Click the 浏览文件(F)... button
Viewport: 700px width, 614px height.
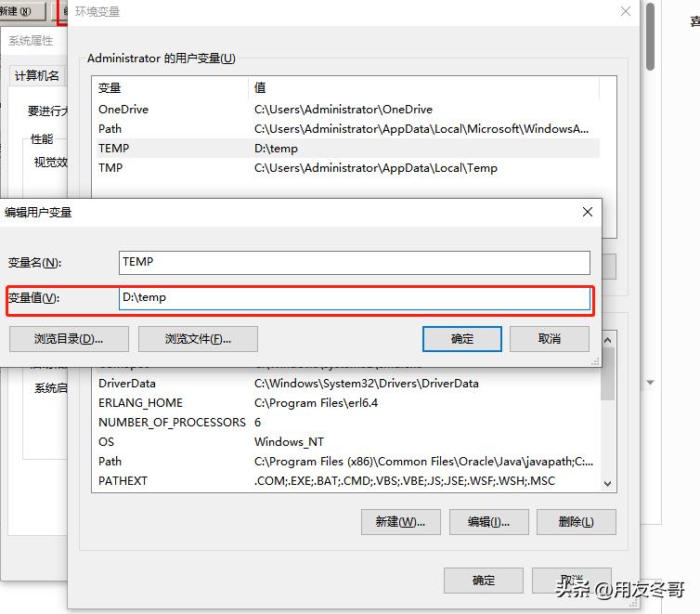point(198,339)
